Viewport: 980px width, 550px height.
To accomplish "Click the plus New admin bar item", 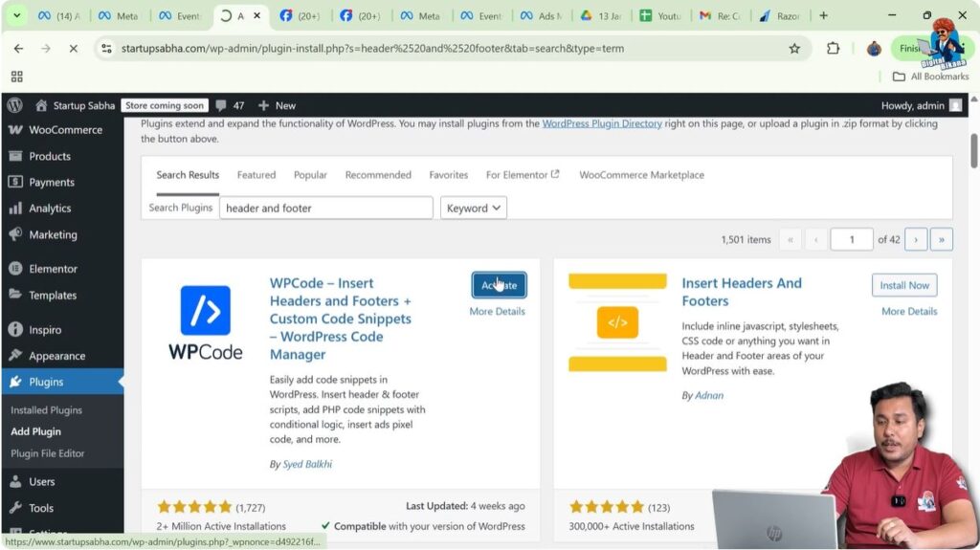I will 277,105.
